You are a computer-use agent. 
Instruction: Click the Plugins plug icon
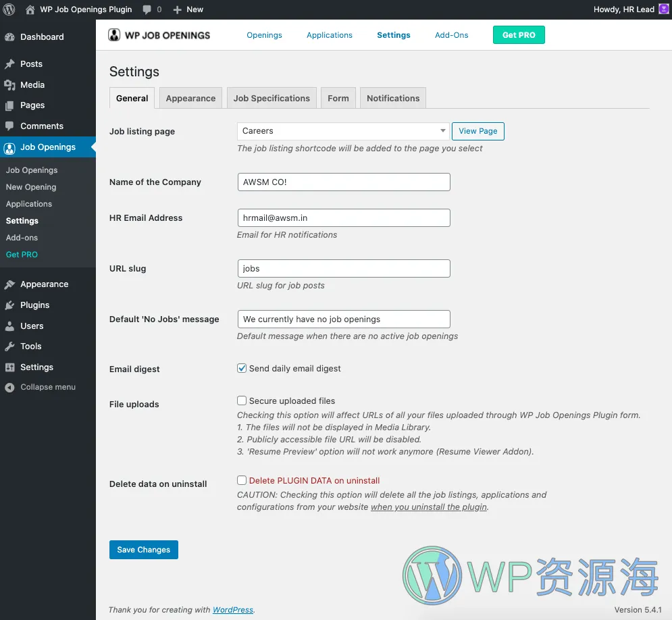click(x=9, y=305)
